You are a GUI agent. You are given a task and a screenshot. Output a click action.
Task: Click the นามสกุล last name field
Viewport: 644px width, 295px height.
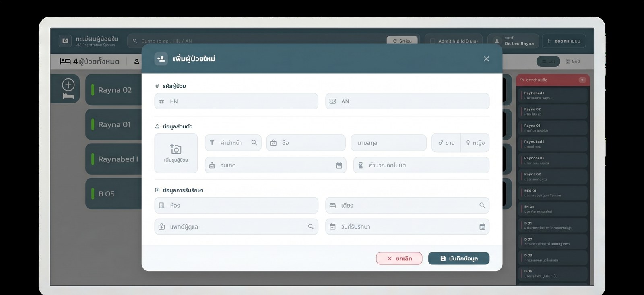(x=388, y=143)
